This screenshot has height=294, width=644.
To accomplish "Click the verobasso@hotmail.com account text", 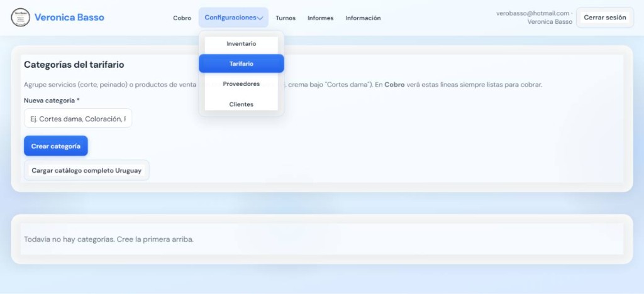I will click(x=533, y=14).
